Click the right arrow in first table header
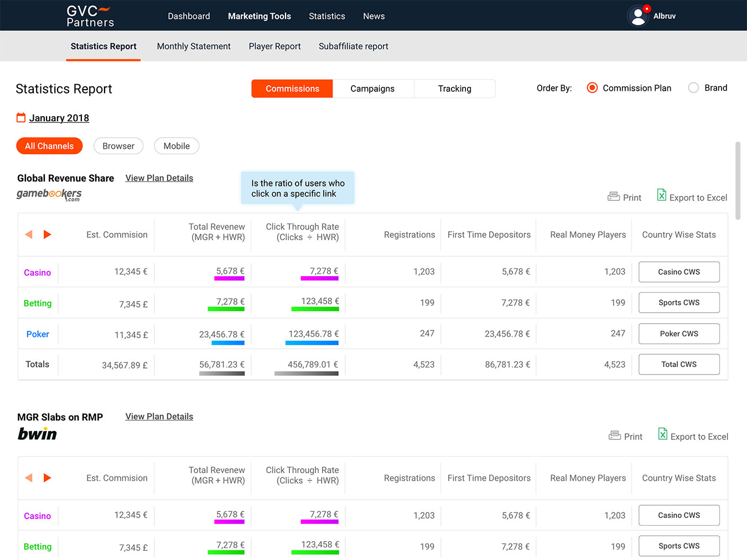Screen dimensions: 747x560 click(x=48, y=235)
